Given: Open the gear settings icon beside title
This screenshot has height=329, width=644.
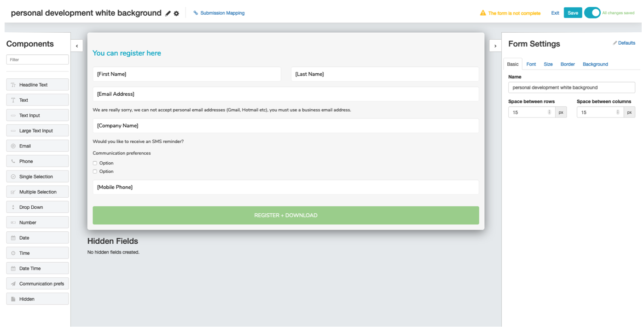Looking at the screenshot, I should [x=176, y=14].
